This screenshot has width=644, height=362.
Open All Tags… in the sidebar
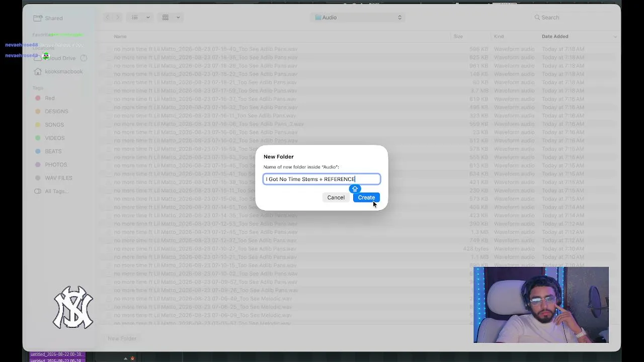click(x=51, y=191)
